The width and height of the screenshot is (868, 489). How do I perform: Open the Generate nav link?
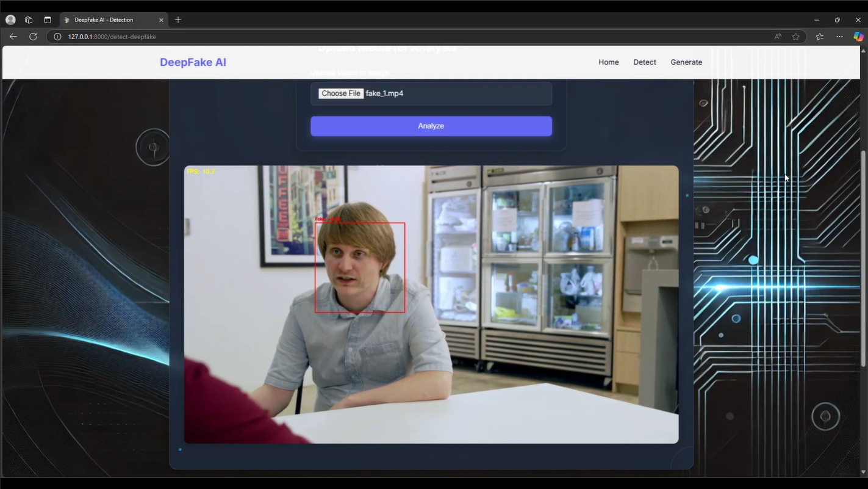coord(686,62)
